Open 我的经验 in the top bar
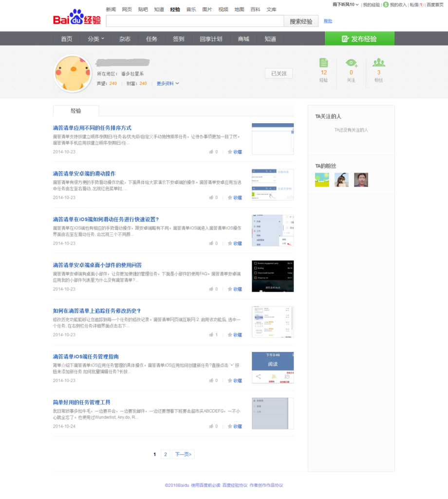 (372, 4)
